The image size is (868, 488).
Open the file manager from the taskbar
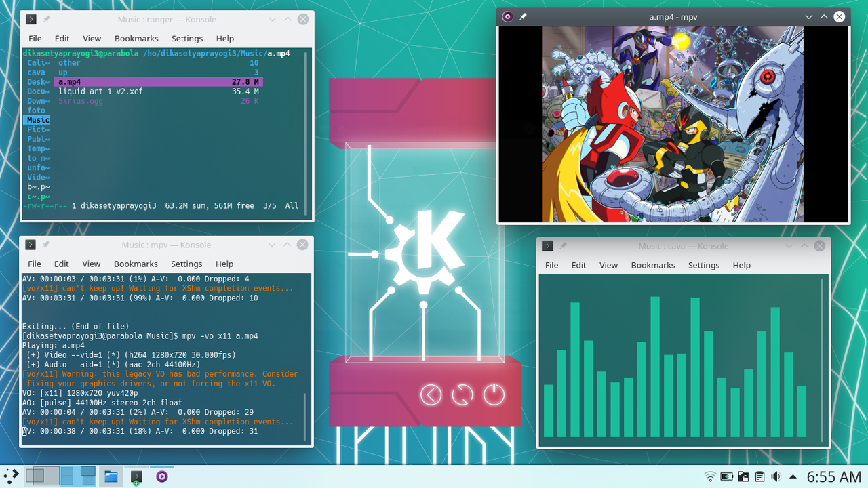coord(111,476)
